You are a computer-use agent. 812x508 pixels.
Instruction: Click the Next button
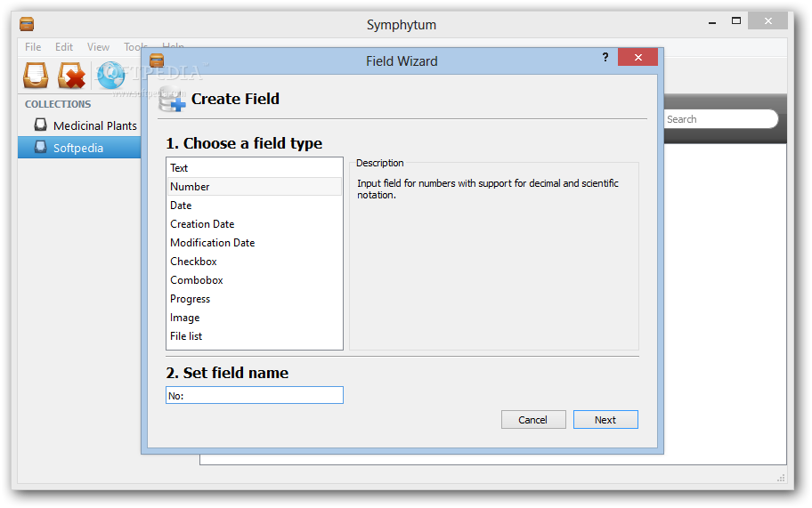click(x=605, y=420)
